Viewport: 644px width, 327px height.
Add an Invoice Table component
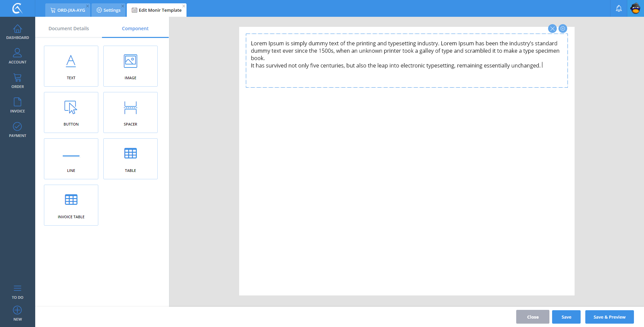click(x=71, y=205)
